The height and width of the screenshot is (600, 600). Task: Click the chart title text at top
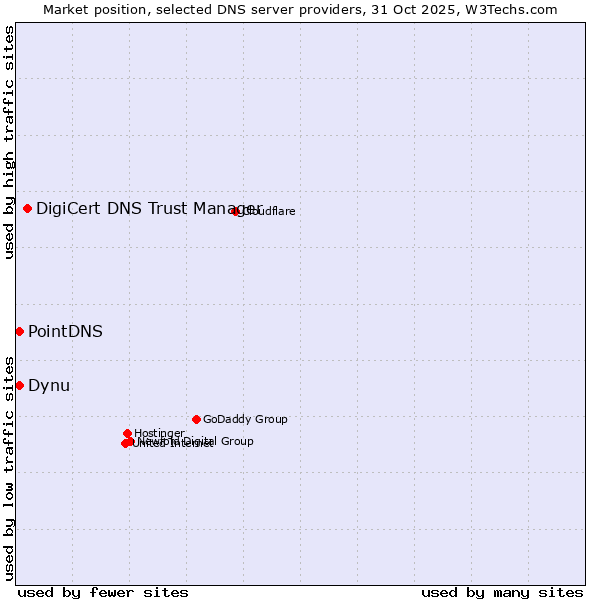pyautogui.click(x=300, y=10)
